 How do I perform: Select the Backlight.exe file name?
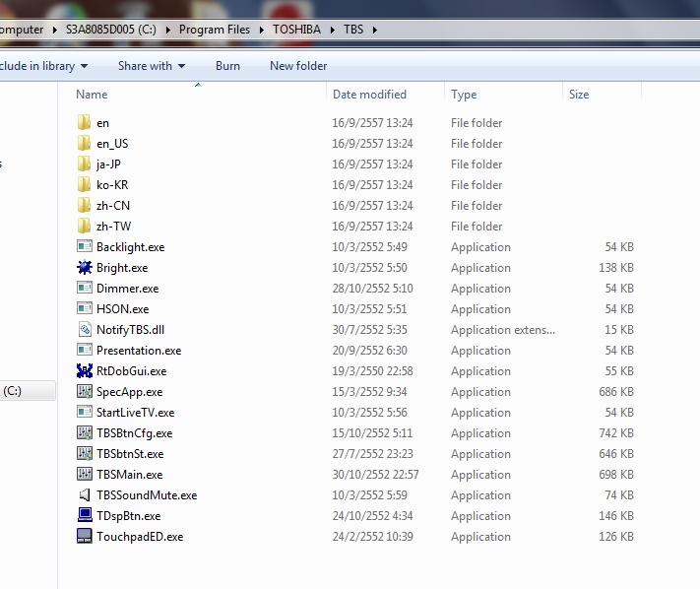point(130,247)
